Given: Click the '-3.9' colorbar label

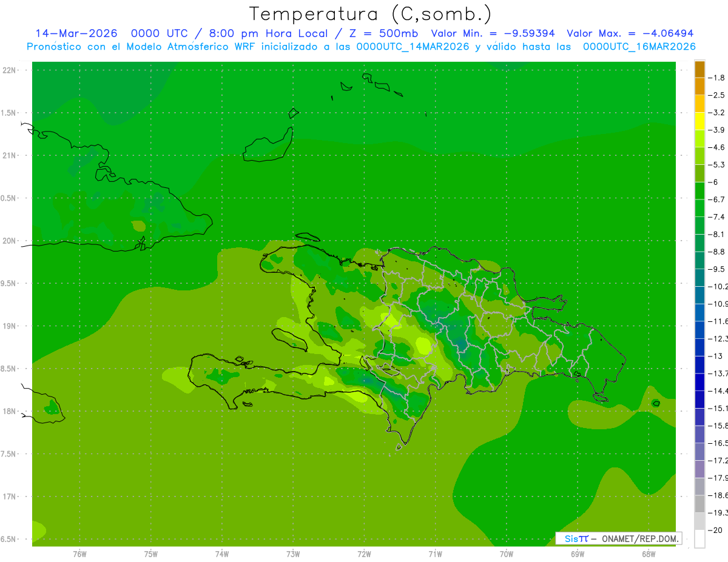Looking at the screenshot, I should pos(716,130).
